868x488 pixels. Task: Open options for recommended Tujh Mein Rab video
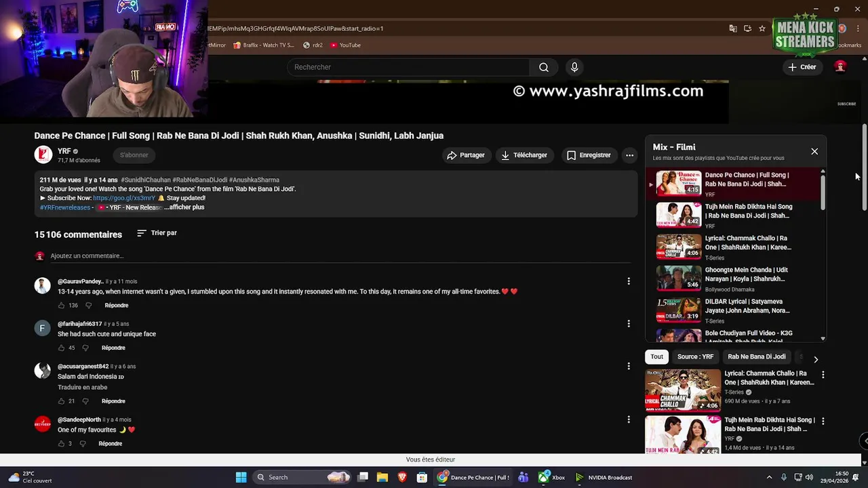coord(823,421)
